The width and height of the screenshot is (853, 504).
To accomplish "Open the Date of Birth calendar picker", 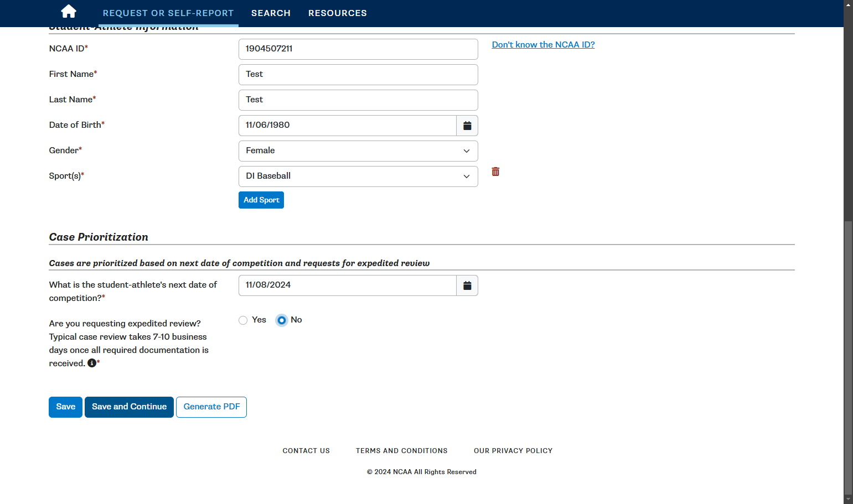I will tap(467, 126).
